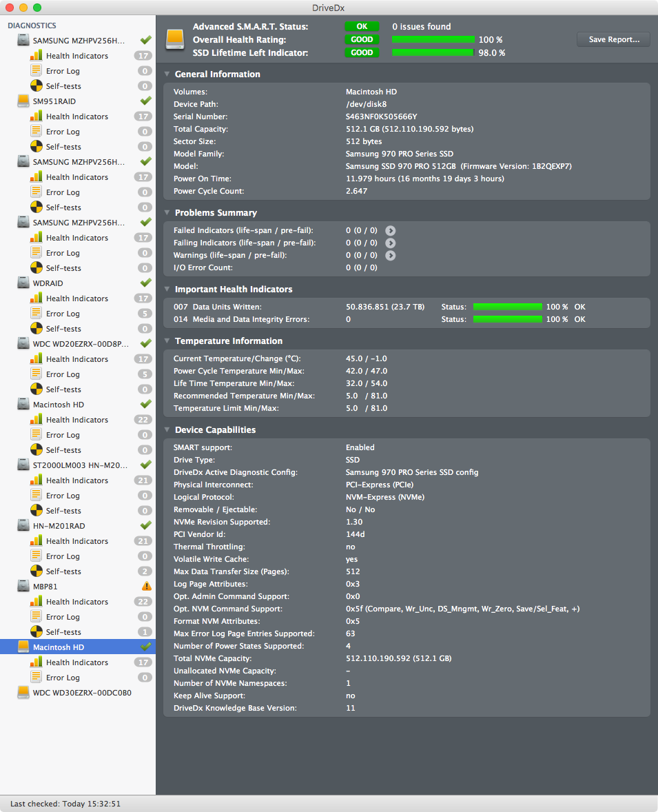Image resolution: width=658 pixels, height=812 pixels.
Task: Click the ST2000LM003 HN-M20 drive icon
Action: (23, 465)
